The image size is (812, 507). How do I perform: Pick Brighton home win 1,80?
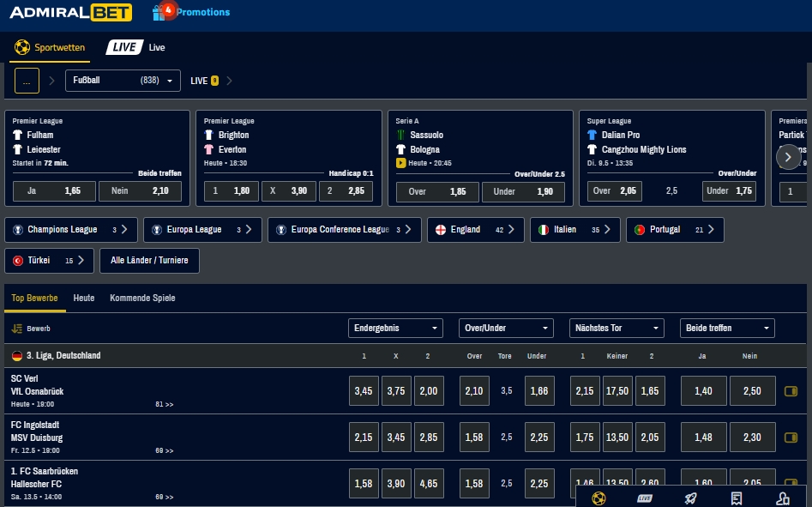[231, 191]
